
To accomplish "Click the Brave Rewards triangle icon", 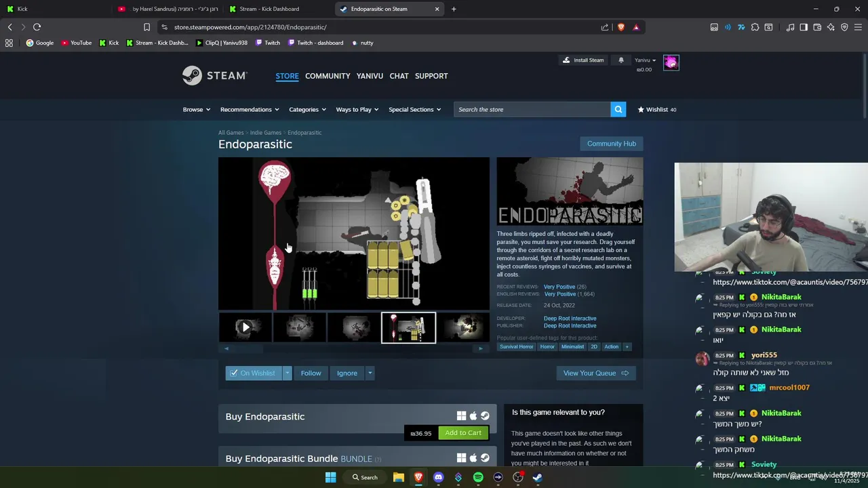I will (x=635, y=27).
